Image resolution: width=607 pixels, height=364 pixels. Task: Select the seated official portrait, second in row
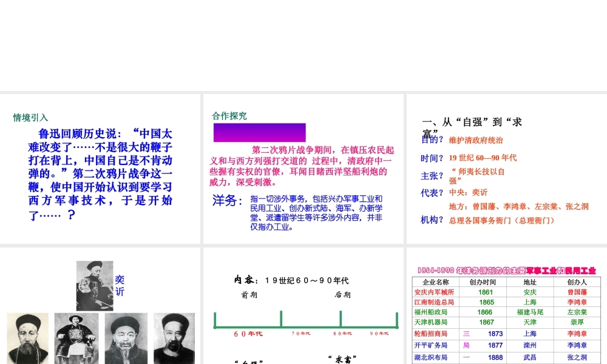pyautogui.click(x=76, y=338)
